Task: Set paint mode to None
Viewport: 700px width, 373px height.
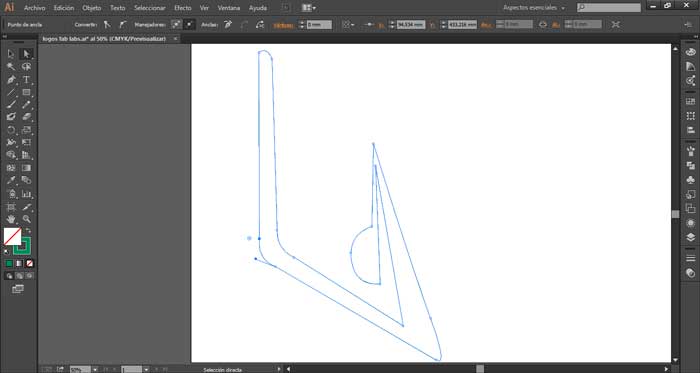Action: 29,264
